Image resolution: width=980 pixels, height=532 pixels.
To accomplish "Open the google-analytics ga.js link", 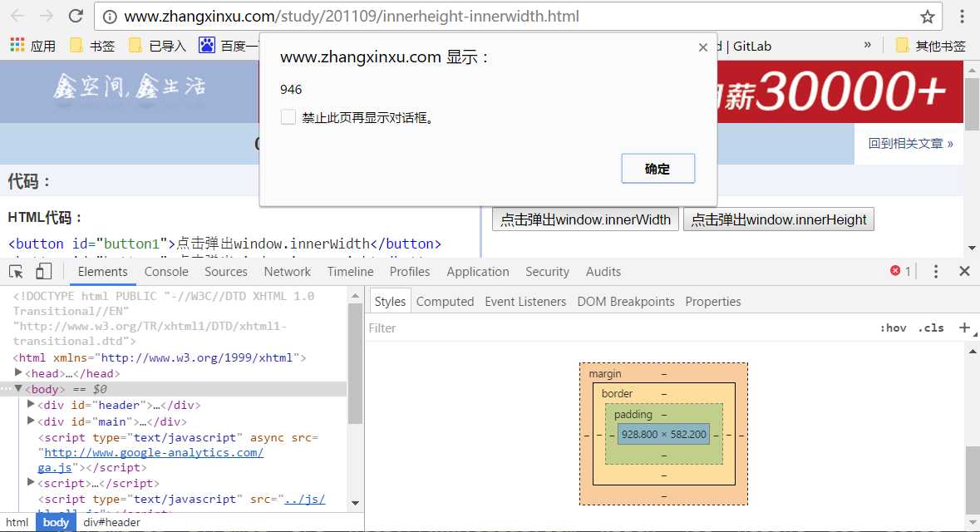I will coord(150,460).
